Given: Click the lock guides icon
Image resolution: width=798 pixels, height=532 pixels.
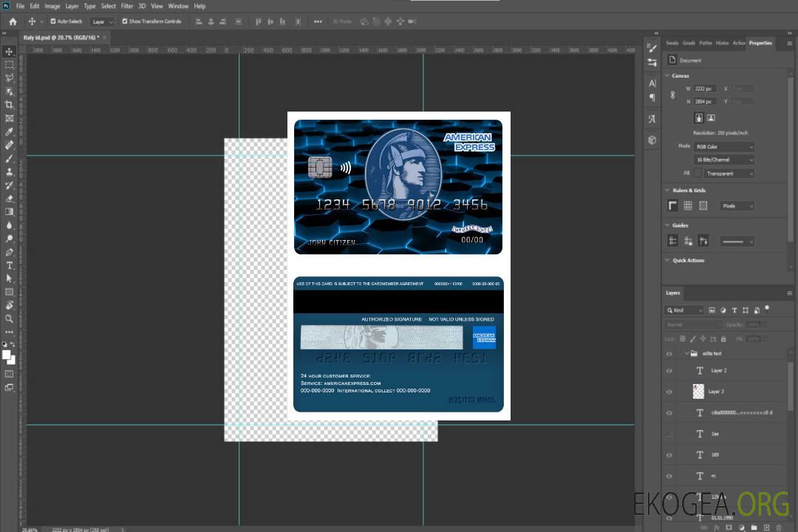Looking at the screenshot, I should point(688,241).
